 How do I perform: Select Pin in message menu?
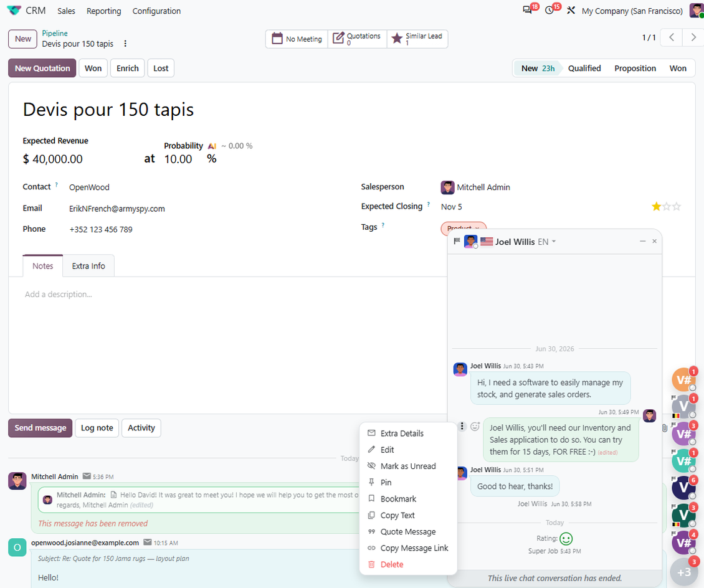coord(408,483)
